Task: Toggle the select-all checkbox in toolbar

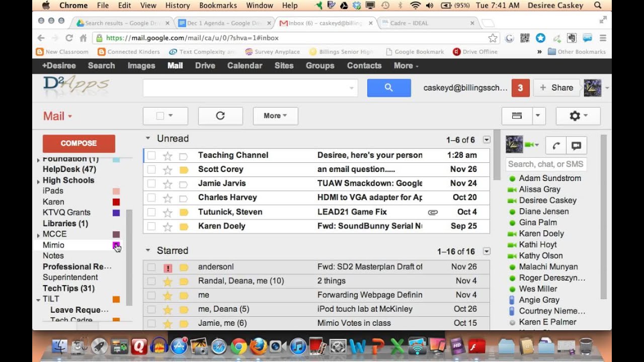Action: point(160,116)
